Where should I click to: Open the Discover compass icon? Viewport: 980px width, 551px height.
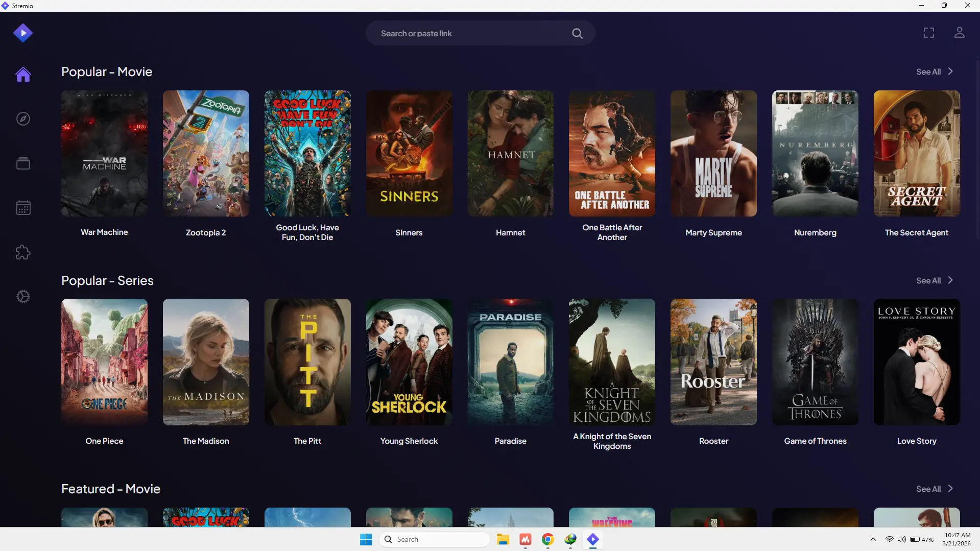(x=23, y=119)
